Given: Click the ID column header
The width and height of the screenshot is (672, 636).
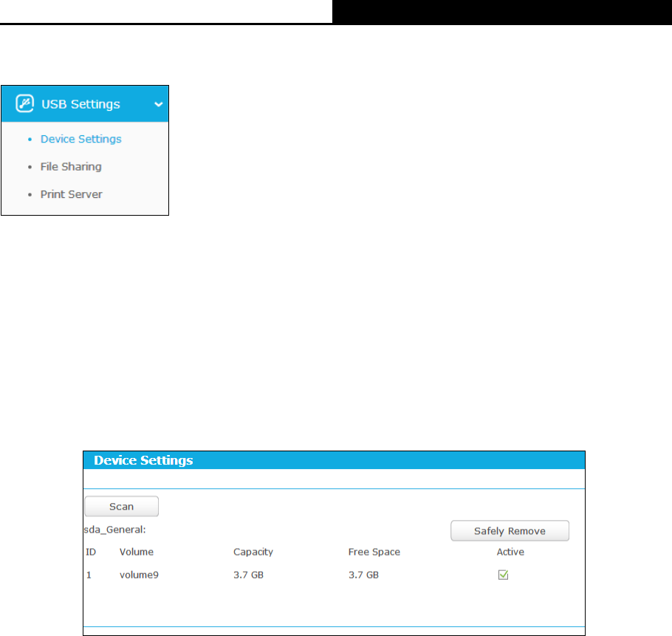Looking at the screenshot, I should (91, 552).
